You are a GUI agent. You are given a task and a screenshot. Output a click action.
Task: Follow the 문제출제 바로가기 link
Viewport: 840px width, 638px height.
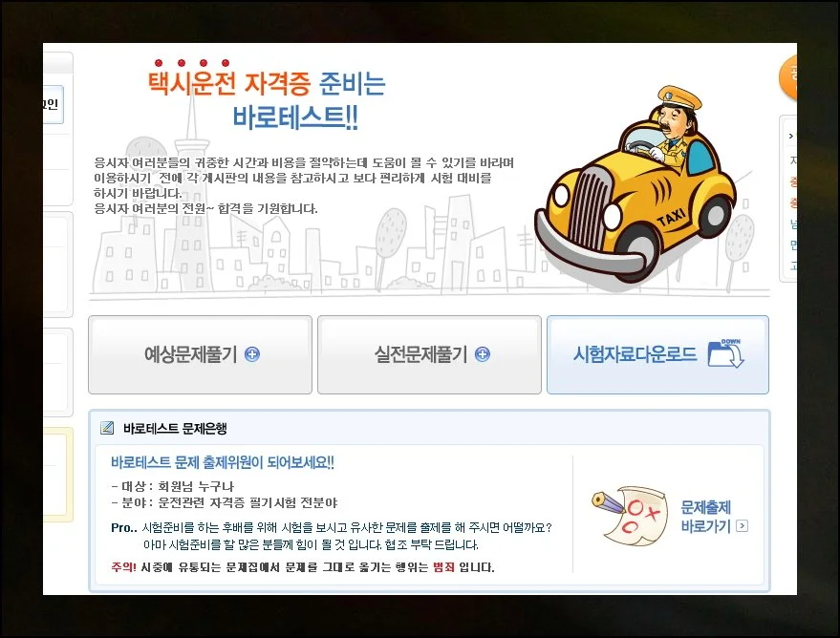click(705, 517)
